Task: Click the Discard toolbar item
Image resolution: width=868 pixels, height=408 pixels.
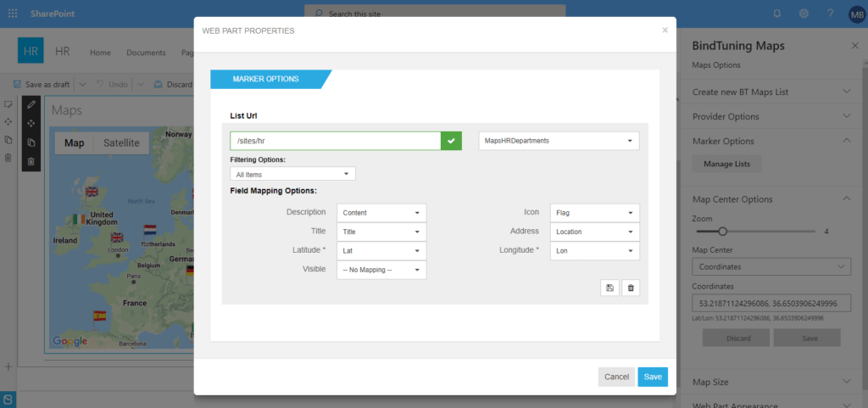Action: click(173, 85)
